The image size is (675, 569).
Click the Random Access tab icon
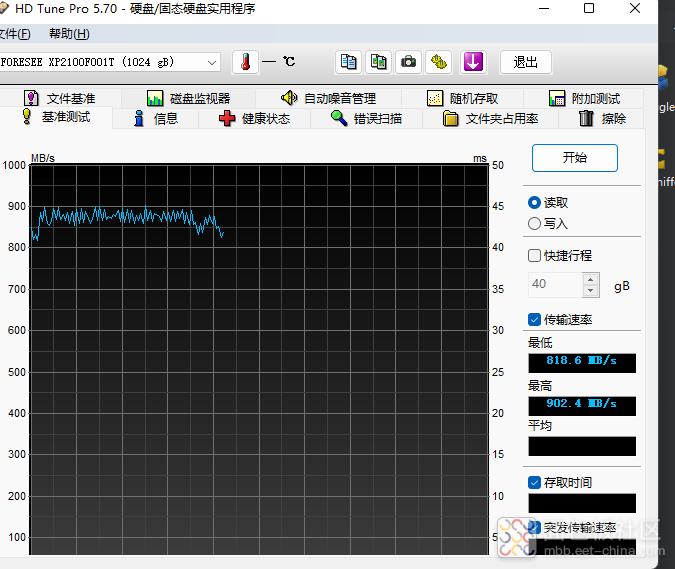pyautogui.click(x=435, y=99)
